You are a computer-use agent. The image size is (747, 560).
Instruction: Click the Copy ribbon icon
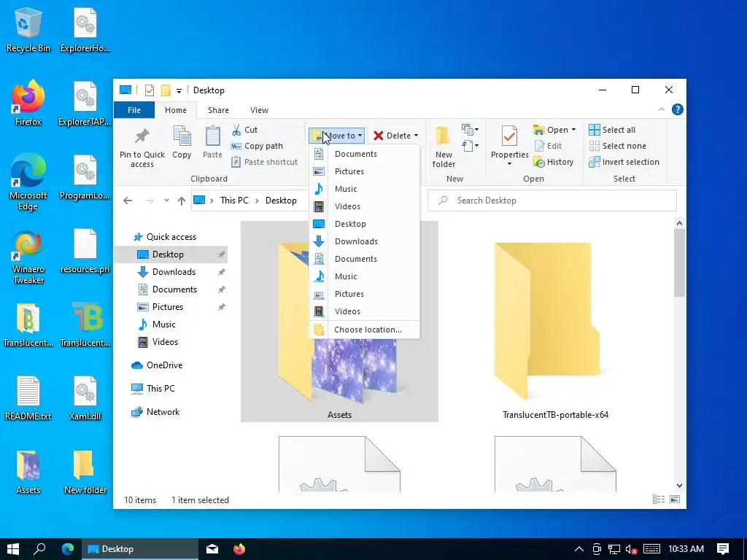click(x=182, y=136)
